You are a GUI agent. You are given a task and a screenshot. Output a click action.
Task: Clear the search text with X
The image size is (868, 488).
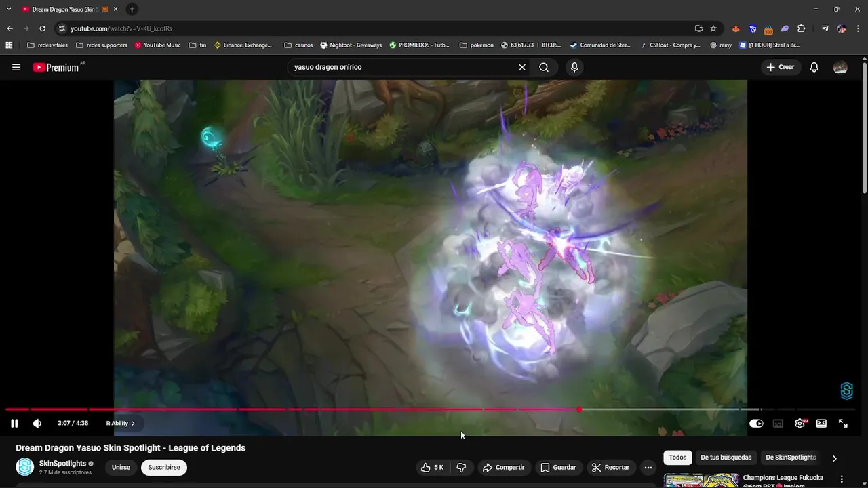[522, 67]
